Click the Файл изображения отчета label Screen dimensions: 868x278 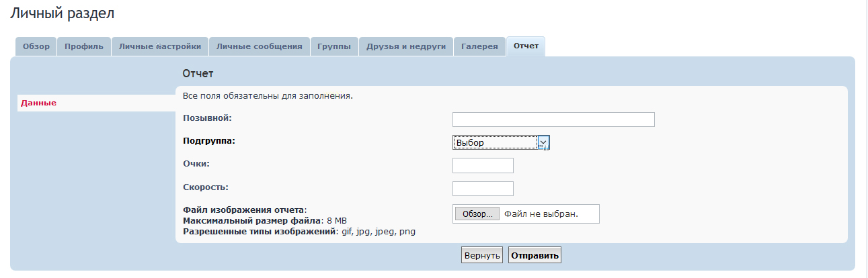pos(244,210)
